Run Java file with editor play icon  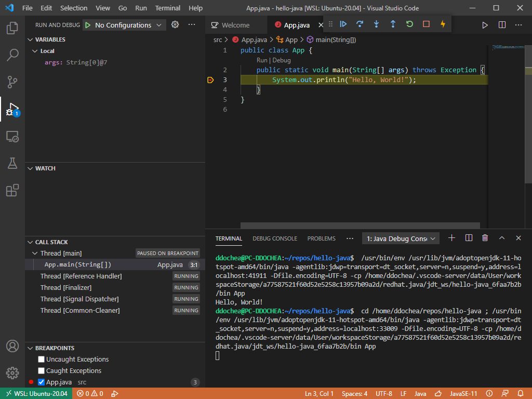485,25
